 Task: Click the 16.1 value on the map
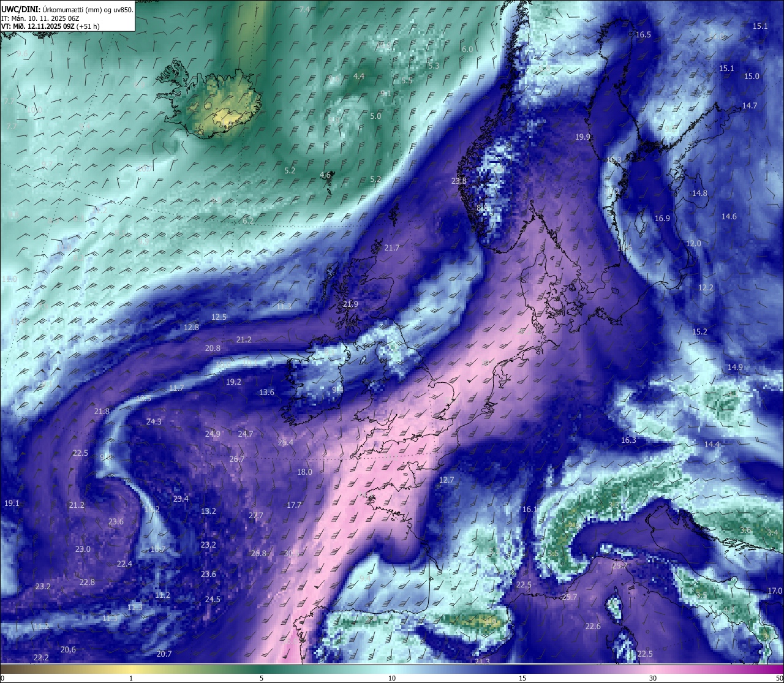pyautogui.click(x=530, y=510)
